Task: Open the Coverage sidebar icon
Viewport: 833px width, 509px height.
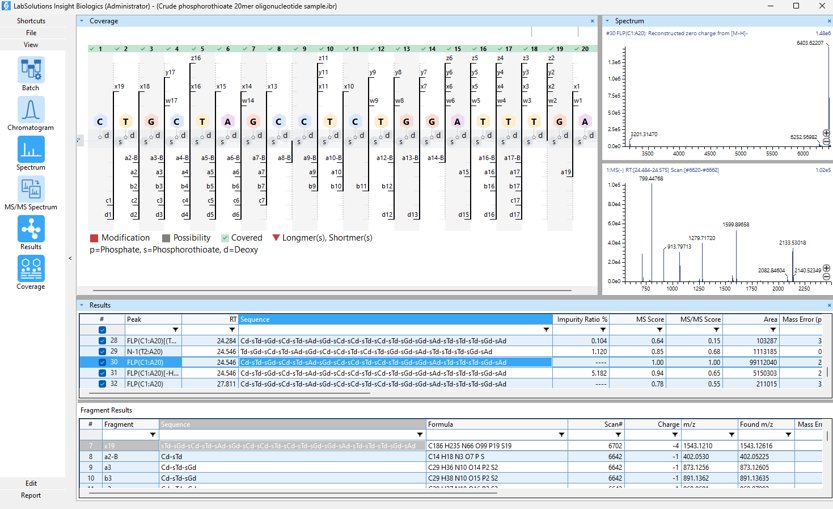Action: pos(30,268)
